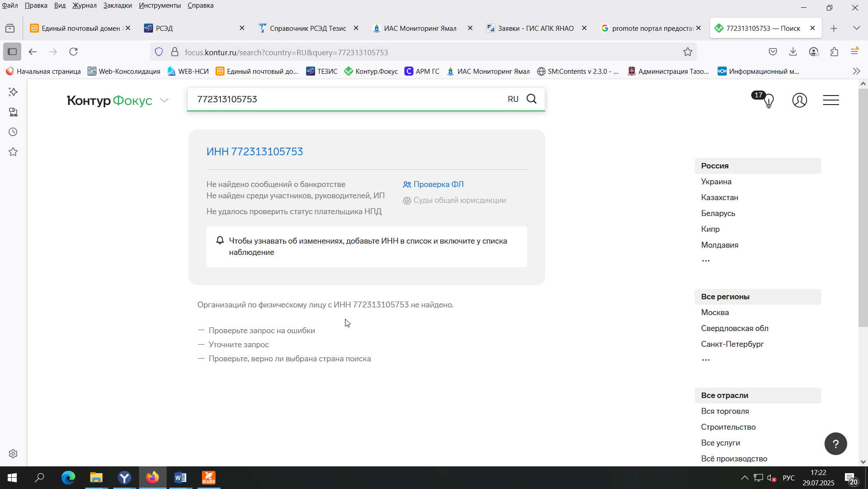The width and height of the screenshot is (868, 489).
Task: Open the Контур.Фокус bookmark
Action: pyautogui.click(x=371, y=71)
